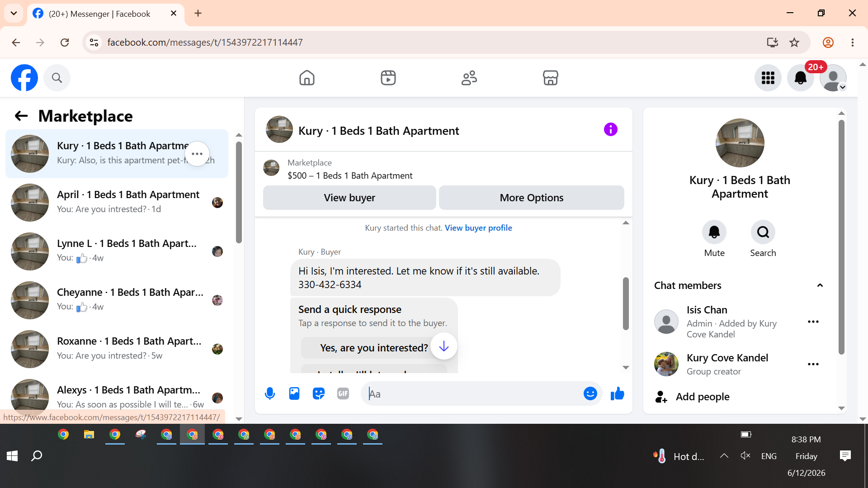
Task: Open the Friends icon in top navigation
Action: [469, 78]
